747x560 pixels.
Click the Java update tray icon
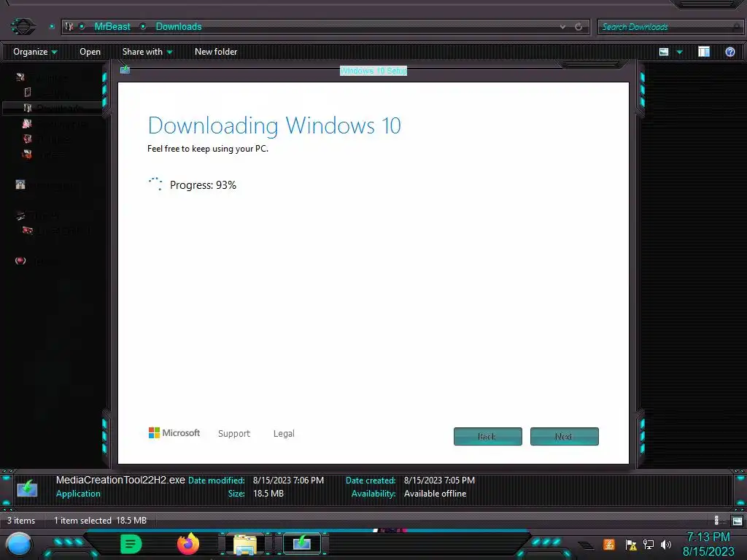pos(609,544)
